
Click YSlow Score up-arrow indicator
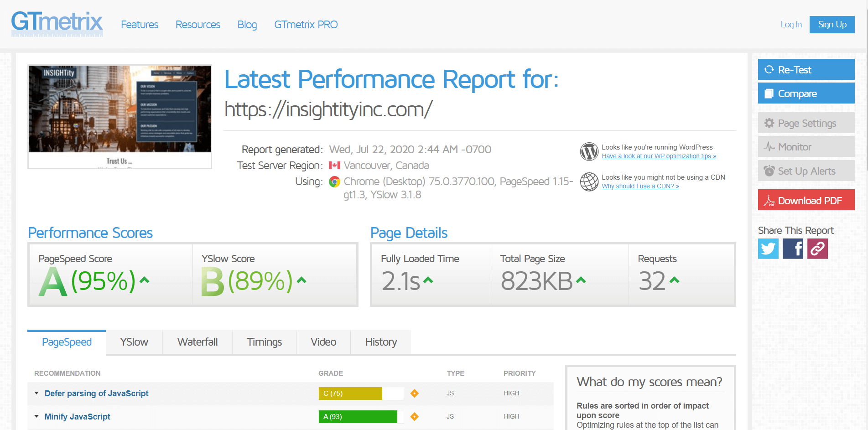[x=301, y=280]
